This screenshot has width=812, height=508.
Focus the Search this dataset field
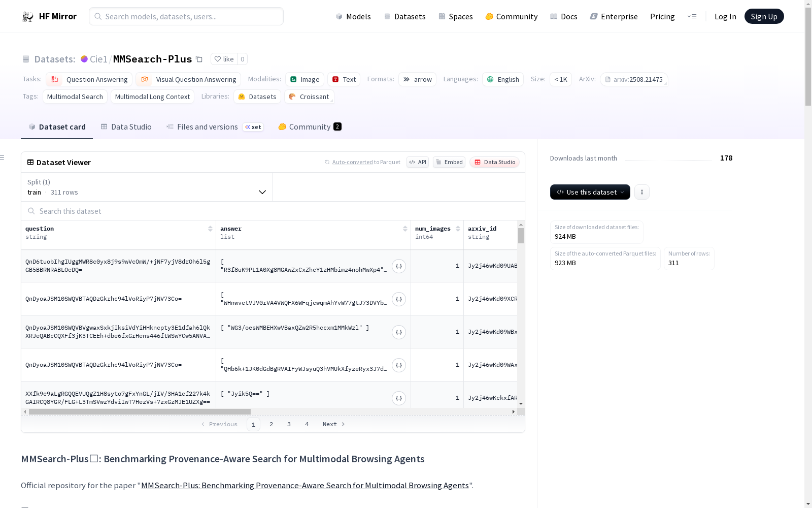273,211
